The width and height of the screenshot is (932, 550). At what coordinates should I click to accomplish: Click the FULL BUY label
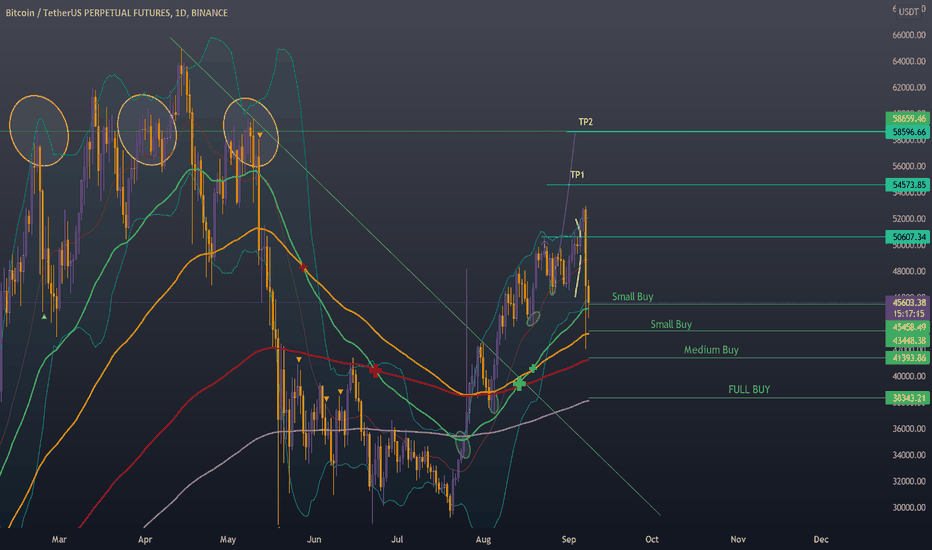coord(749,389)
